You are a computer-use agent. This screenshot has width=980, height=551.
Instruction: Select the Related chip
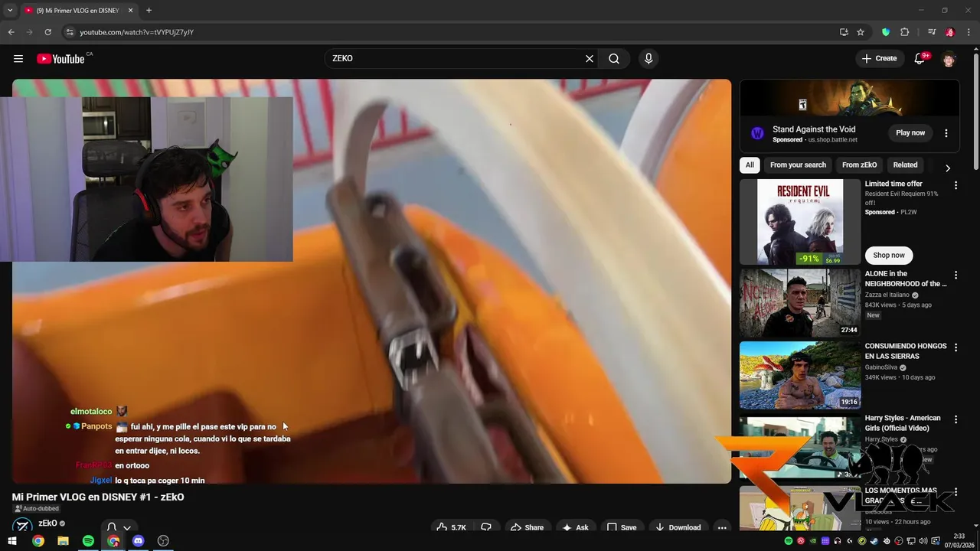(x=905, y=165)
